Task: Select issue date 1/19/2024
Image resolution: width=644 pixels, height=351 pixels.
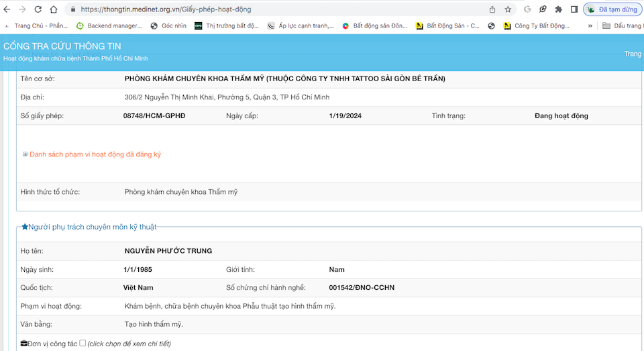Action: point(345,116)
